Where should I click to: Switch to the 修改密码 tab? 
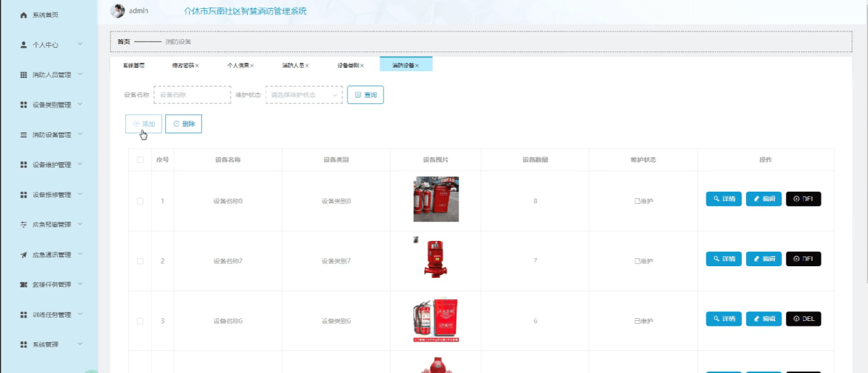pyautogui.click(x=186, y=66)
